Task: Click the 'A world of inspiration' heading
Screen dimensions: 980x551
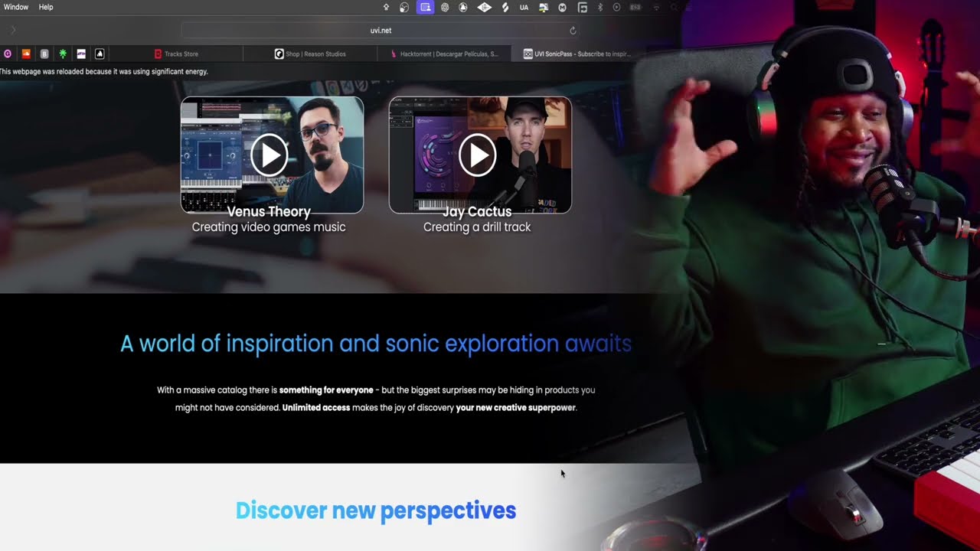Action: click(x=376, y=344)
